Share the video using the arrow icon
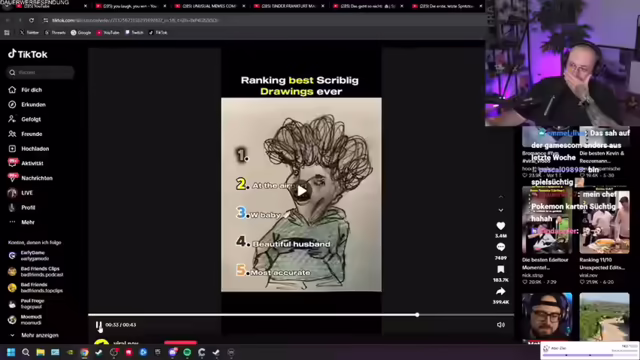Viewport: 640px width, 360px height. pyautogui.click(x=500, y=291)
